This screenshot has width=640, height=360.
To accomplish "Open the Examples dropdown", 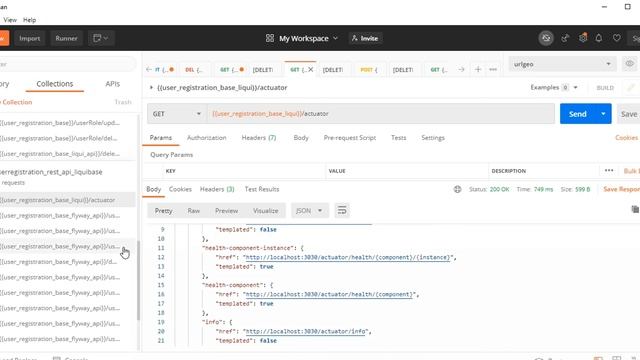I will (x=553, y=87).
